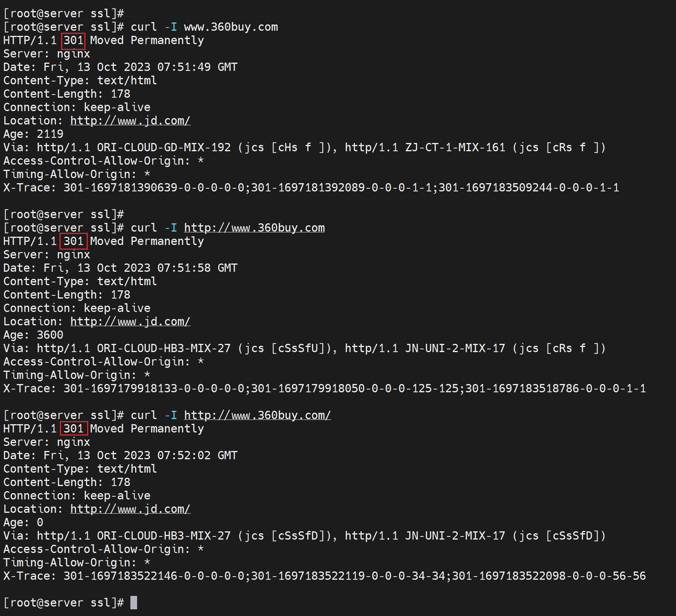Click the [cSsSfU] cache status text
Viewport: 676px width, 616px height.
tap(298, 348)
